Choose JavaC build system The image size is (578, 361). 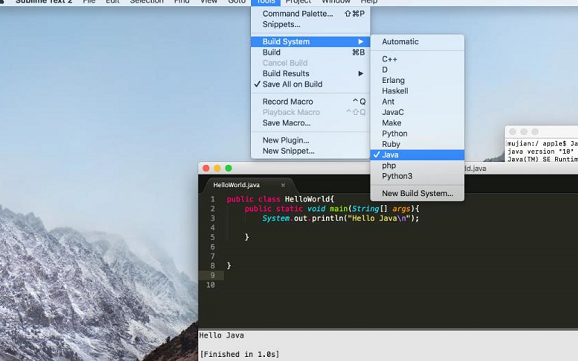pyautogui.click(x=417, y=112)
